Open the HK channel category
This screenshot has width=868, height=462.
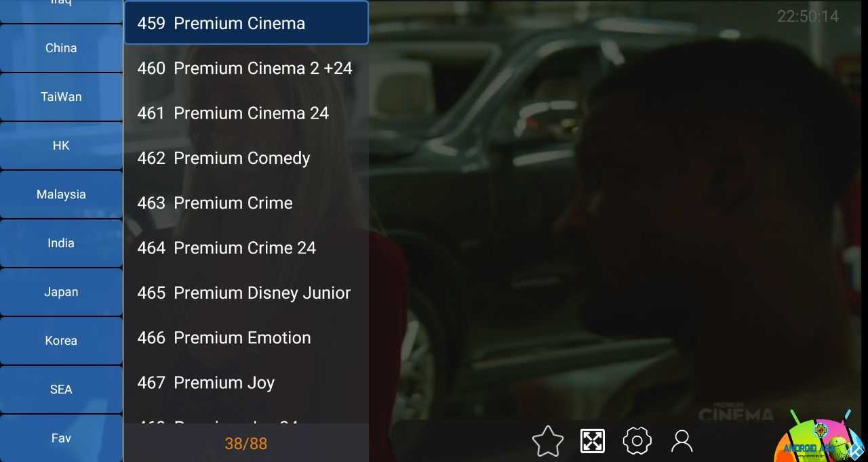(x=61, y=146)
